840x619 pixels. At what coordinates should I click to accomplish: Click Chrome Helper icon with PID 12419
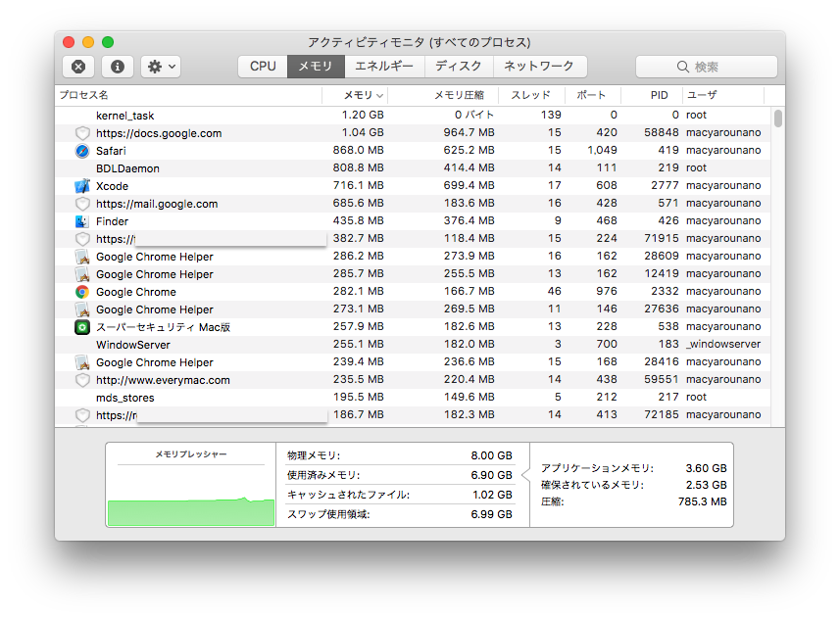click(x=82, y=274)
